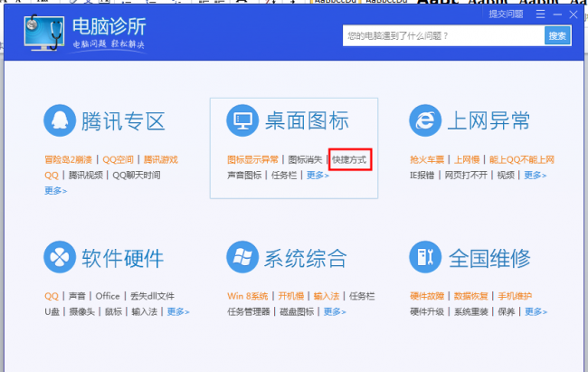
Task: Select the 全国维修 heading text
Action: [489, 258]
